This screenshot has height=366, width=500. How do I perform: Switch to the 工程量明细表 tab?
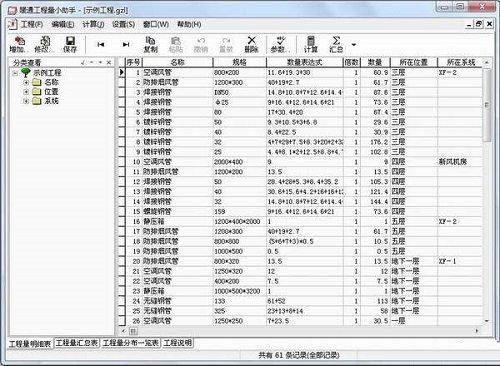(x=30, y=344)
